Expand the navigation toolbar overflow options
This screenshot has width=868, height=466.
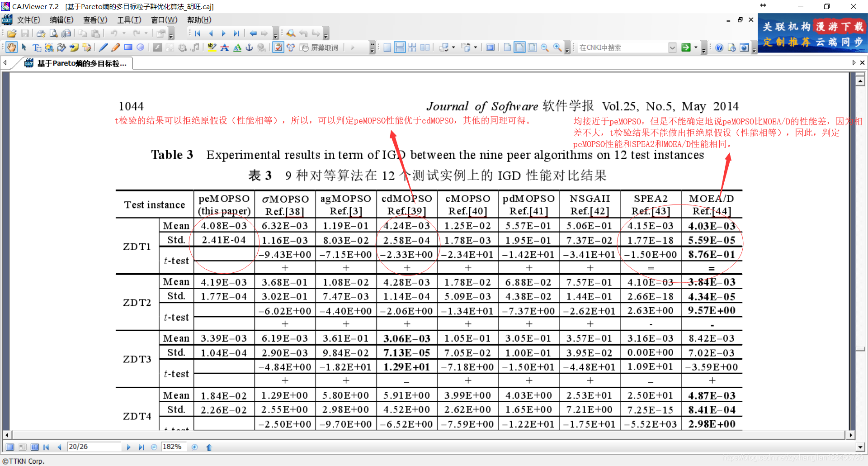click(x=275, y=34)
